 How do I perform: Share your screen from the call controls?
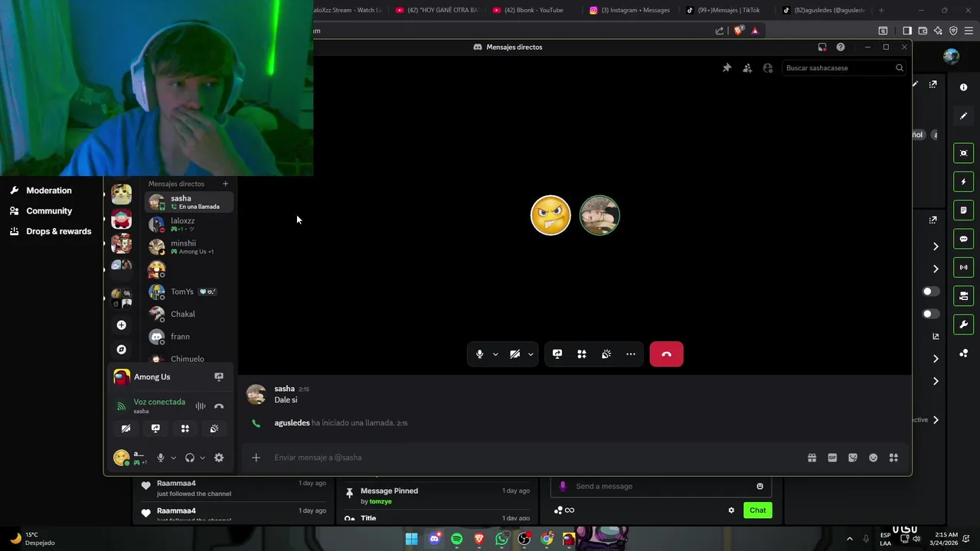tap(557, 354)
